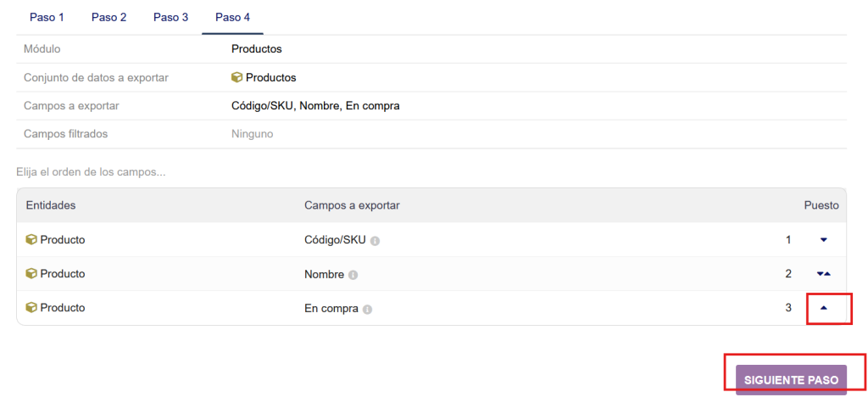This screenshot has width=868, height=414.
Task: Click the Puesto column header
Action: coord(821,205)
